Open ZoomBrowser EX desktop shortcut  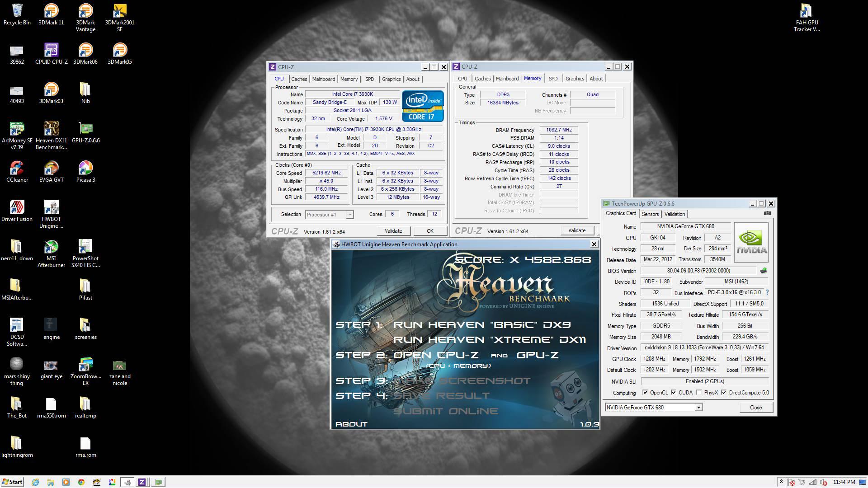[x=85, y=371]
